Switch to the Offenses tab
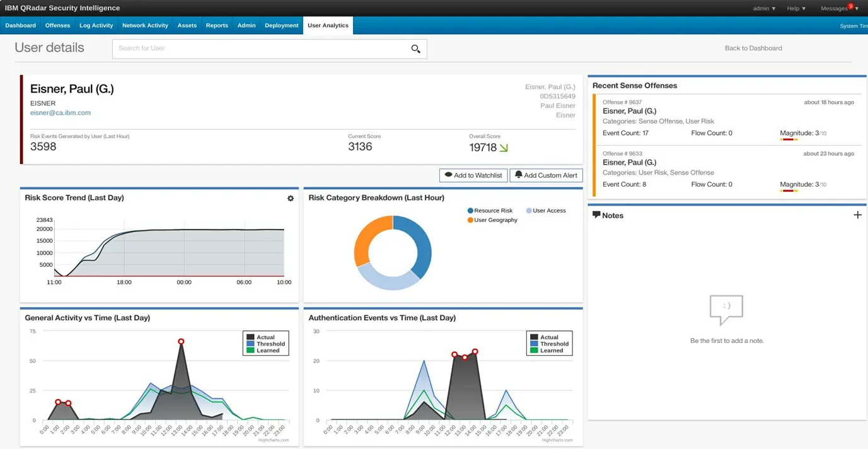The width and height of the screenshot is (868, 449). click(x=57, y=25)
